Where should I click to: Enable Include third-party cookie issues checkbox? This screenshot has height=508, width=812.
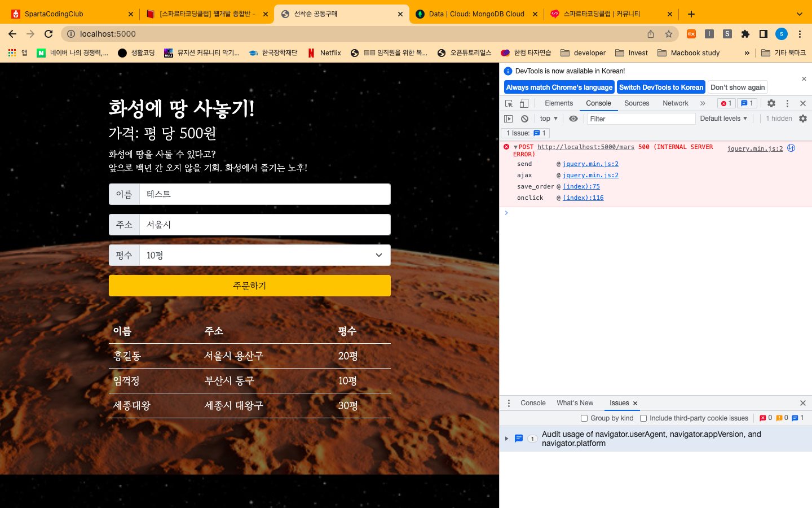point(643,418)
